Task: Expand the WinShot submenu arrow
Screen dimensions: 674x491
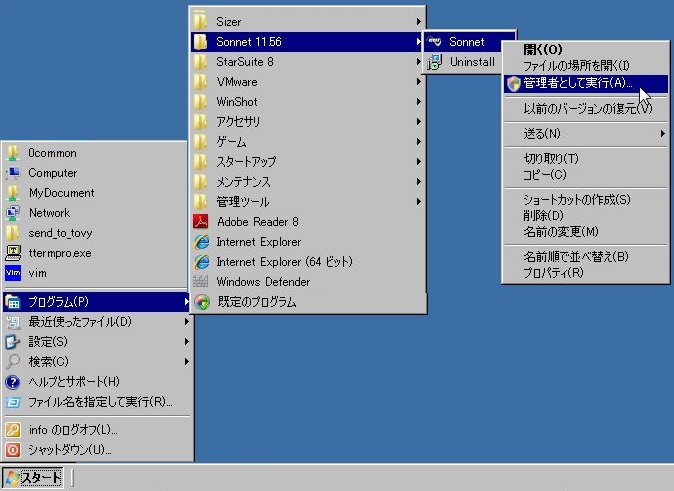Action: pos(418,101)
